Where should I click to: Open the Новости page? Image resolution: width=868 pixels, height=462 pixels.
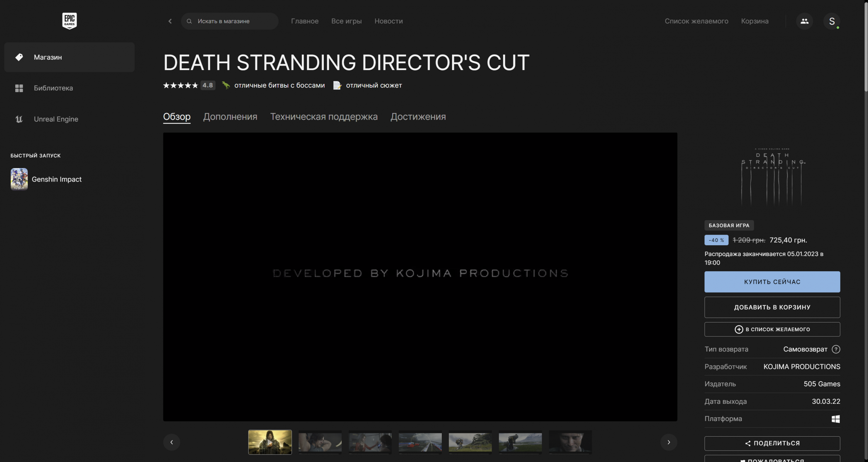pyautogui.click(x=389, y=21)
